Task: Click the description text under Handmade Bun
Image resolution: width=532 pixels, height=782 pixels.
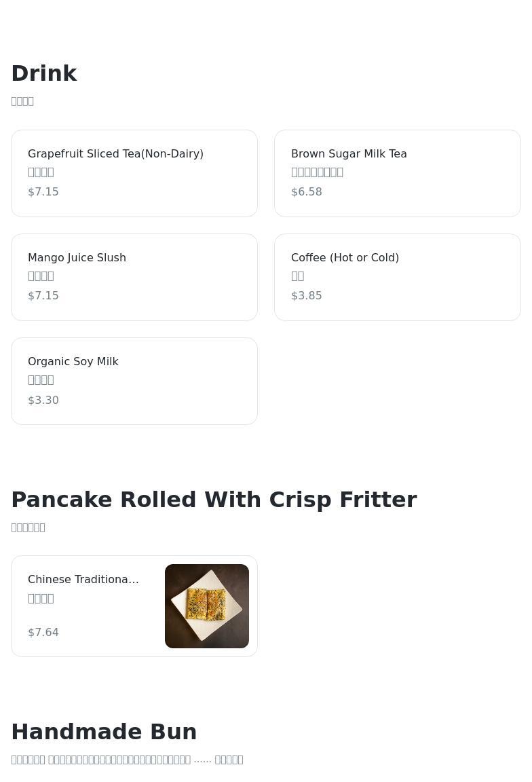Action: (127, 760)
